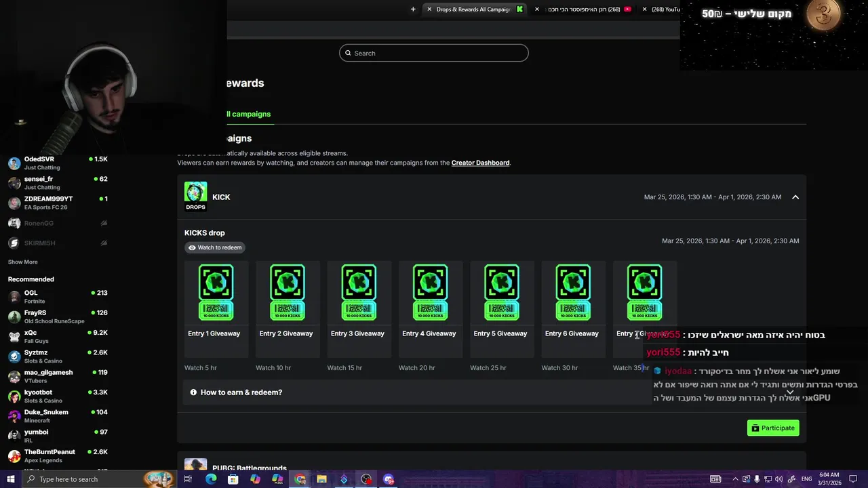The image size is (868, 488).
Task: Open the Creator Dashboard link
Action: [480, 163]
